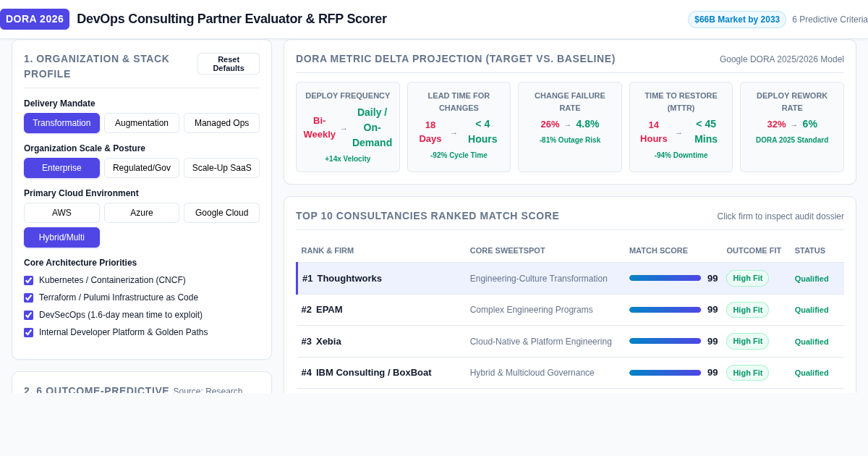Select Enterprise organization scale
This screenshot has height=456, width=868.
coord(61,168)
